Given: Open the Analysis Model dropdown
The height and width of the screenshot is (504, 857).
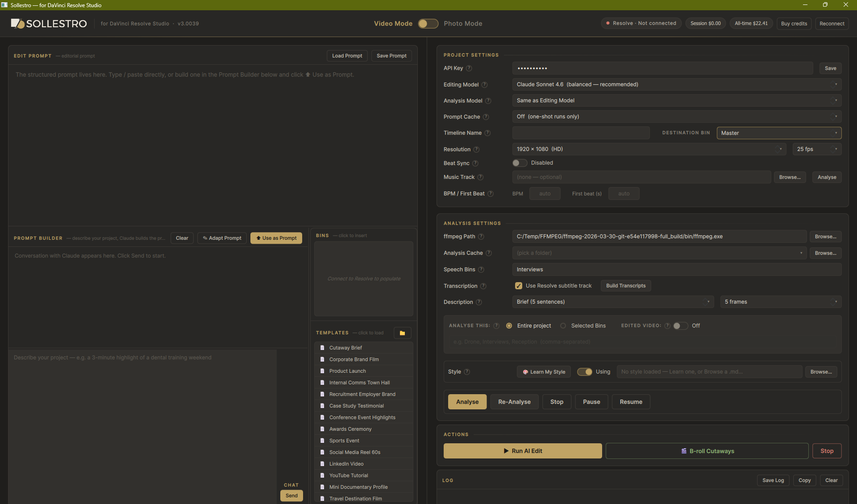Looking at the screenshot, I should 677,100.
